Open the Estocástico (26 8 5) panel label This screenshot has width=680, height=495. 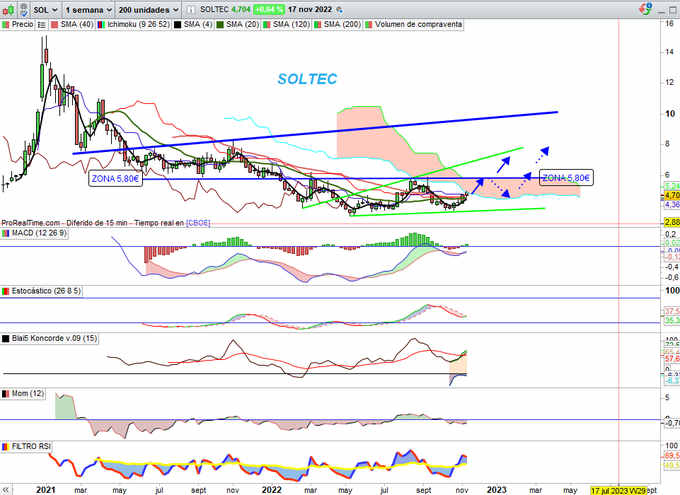tap(46, 291)
